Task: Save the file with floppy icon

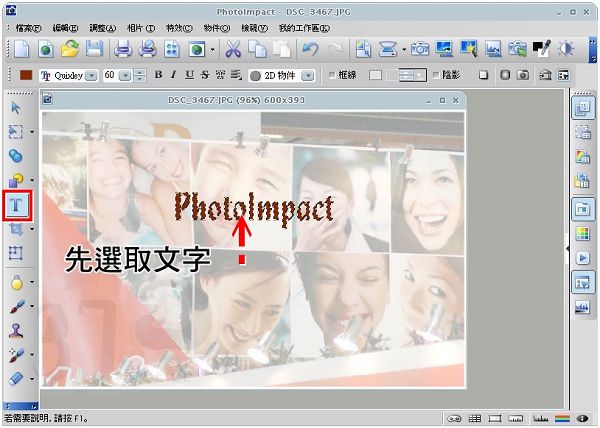Action: tap(94, 49)
